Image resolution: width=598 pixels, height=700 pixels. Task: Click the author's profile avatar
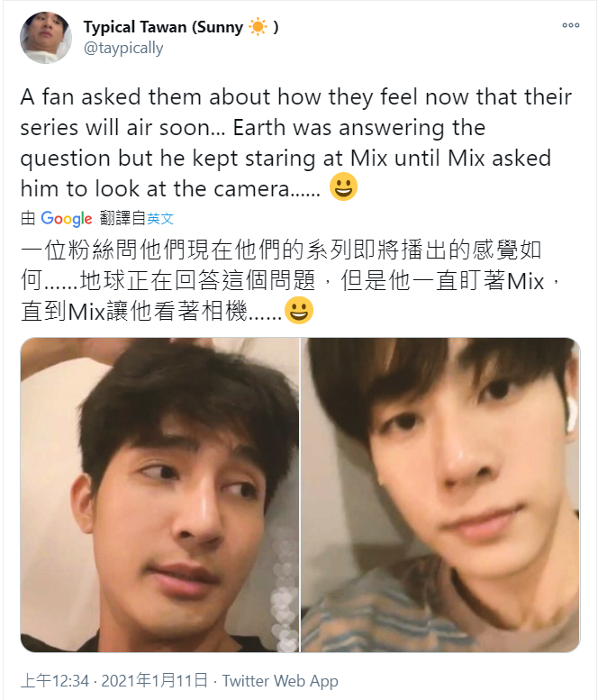46,38
